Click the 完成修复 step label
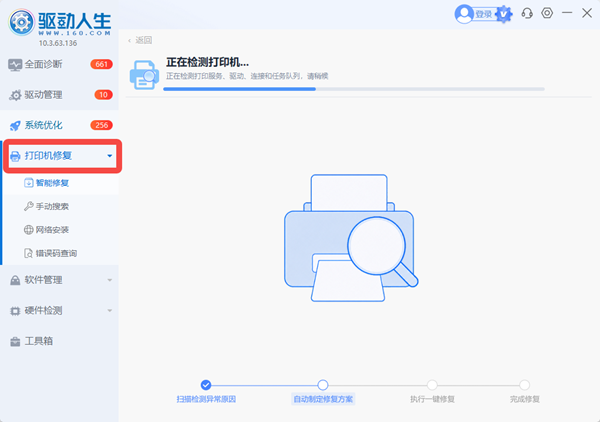The image size is (600, 422). click(525, 399)
